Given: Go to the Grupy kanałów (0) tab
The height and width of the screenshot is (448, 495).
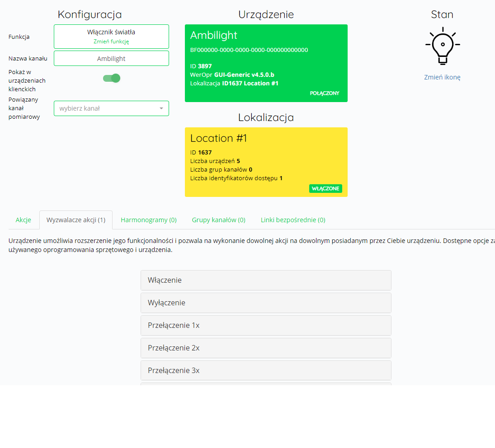Looking at the screenshot, I should (x=218, y=220).
